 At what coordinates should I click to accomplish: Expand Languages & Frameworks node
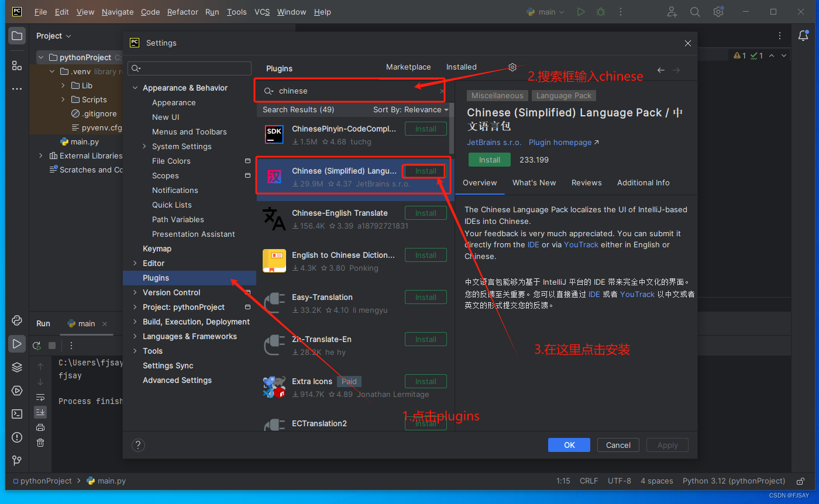coord(135,336)
